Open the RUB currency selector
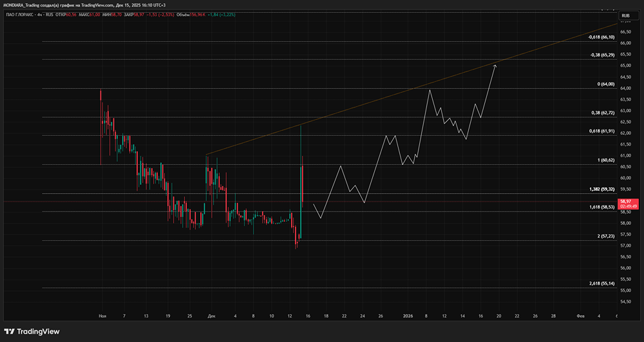 (625, 15)
